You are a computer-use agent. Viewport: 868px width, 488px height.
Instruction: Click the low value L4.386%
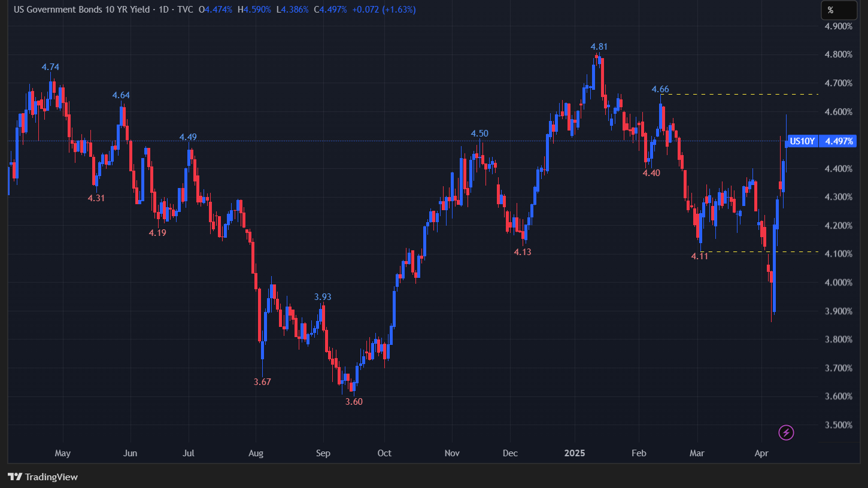coord(292,10)
